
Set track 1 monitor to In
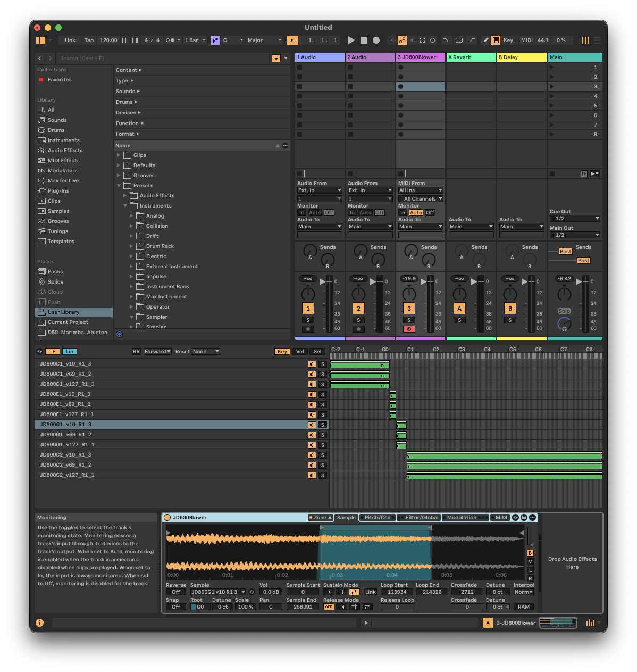coord(301,212)
